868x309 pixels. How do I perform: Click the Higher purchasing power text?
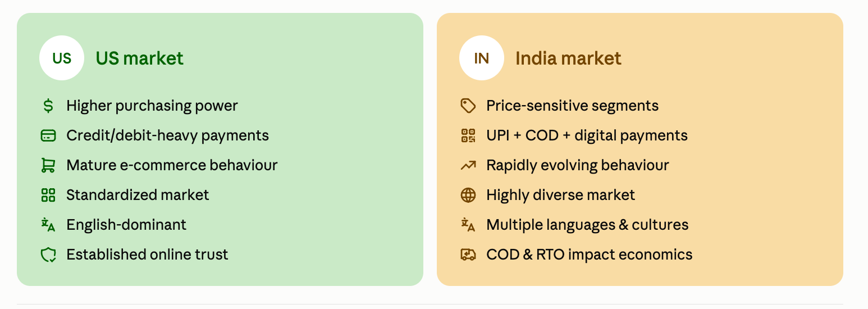(x=152, y=106)
